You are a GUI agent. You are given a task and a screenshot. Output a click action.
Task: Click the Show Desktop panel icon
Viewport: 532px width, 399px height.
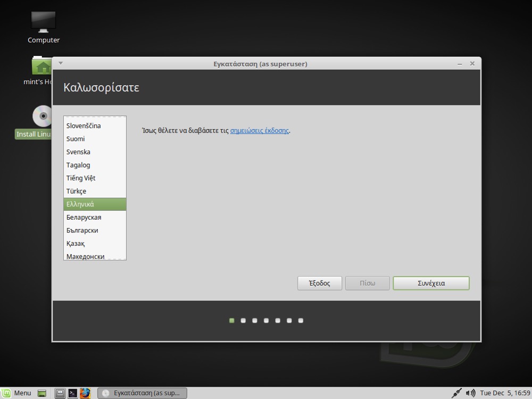[42, 393]
